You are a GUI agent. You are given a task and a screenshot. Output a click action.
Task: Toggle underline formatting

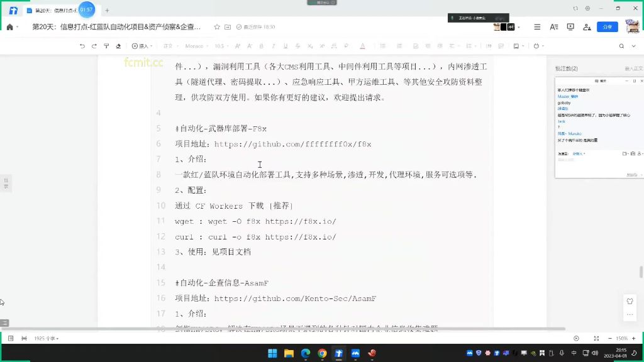[286, 46]
